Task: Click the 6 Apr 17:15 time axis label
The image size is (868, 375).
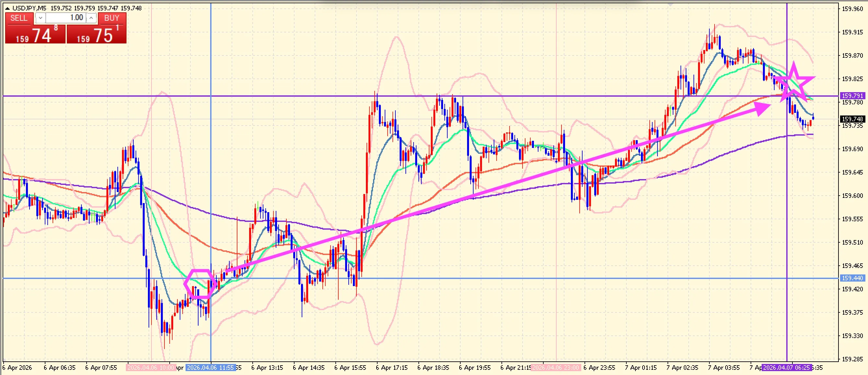Action: (392, 367)
